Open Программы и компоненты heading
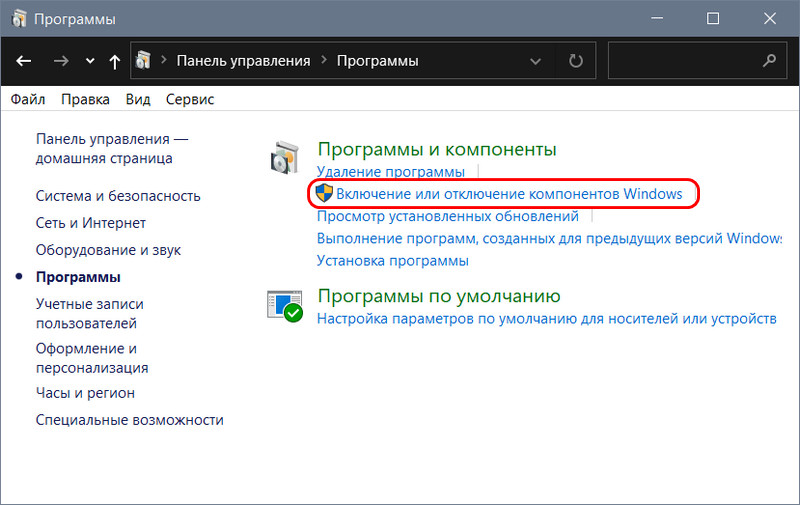This screenshot has width=800, height=505. [437, 149]
